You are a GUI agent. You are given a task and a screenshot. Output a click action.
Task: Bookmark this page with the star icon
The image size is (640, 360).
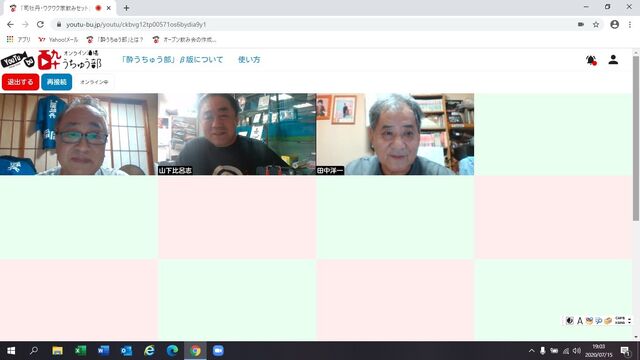click(x=596, y=24)
